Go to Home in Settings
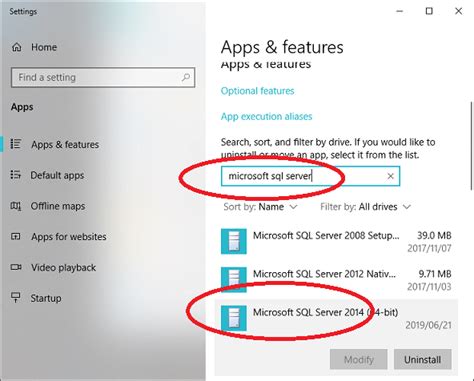474x381 pixels. click(44, 47)
